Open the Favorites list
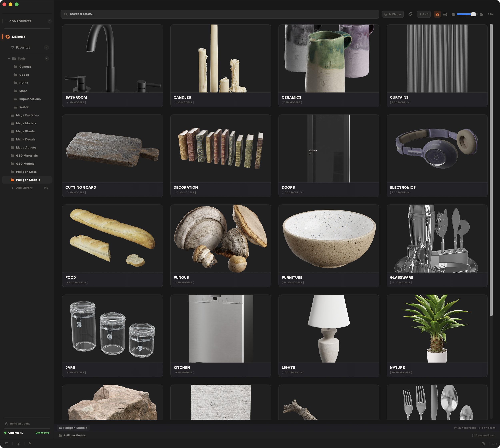Image resolution: width=500 pixels, height=448 pixels. tap(23, 48)
